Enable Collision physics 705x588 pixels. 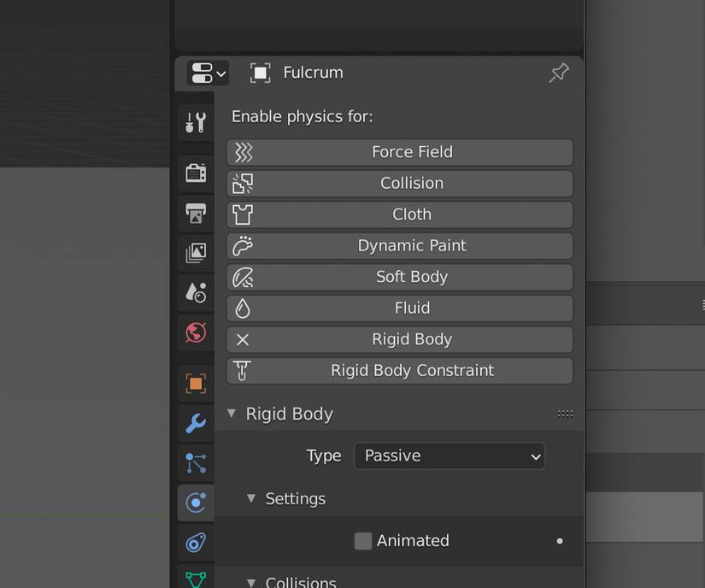(x=400, y=184)
